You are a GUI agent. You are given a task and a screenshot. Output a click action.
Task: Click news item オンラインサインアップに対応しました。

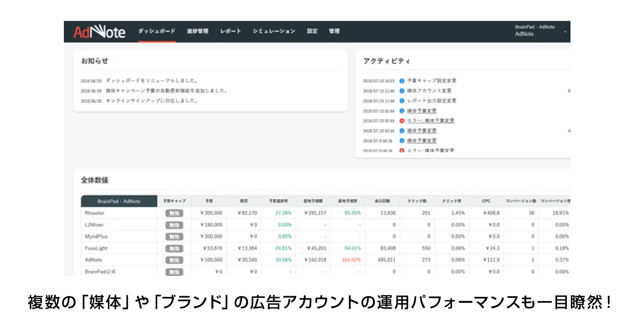[152, 100]
